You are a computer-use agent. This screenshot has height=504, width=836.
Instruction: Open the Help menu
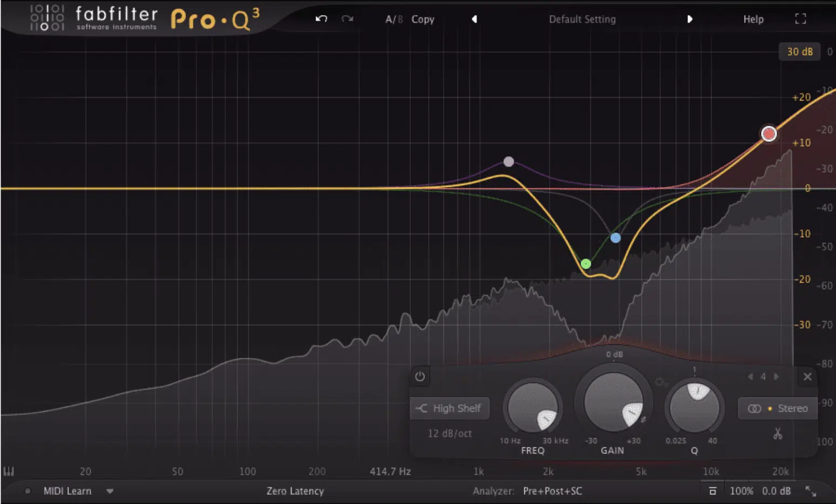coord(753,19)
